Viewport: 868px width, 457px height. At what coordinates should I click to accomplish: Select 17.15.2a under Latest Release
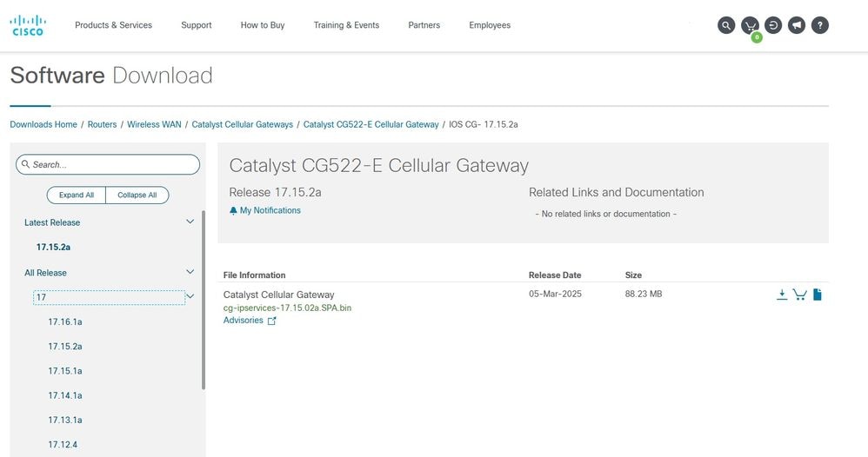53,248
